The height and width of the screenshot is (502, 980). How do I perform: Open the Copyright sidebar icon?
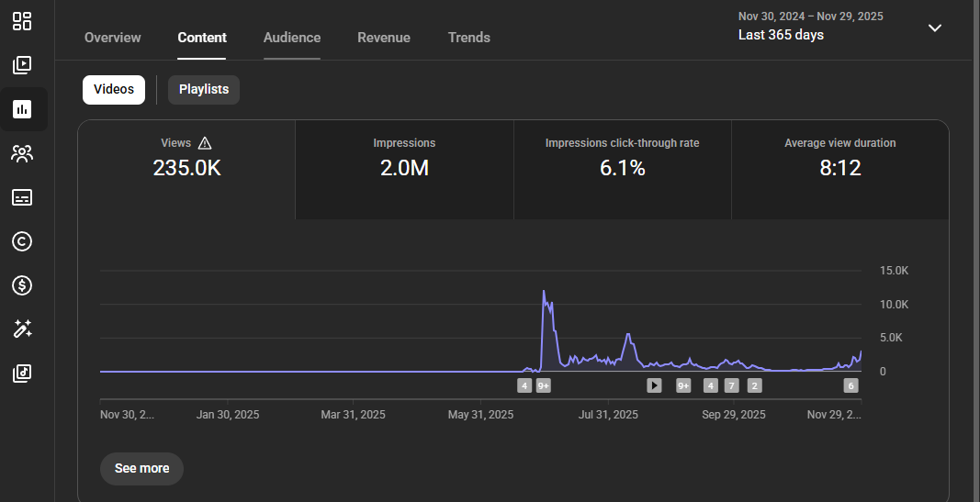coord(22,241)
